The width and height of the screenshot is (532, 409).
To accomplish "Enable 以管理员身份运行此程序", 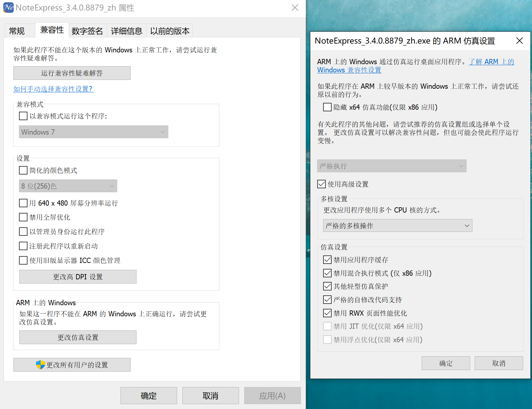I will [23, 232].
